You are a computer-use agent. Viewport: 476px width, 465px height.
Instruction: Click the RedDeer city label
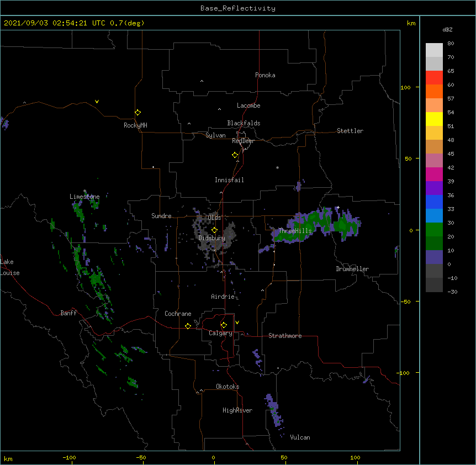243,141
